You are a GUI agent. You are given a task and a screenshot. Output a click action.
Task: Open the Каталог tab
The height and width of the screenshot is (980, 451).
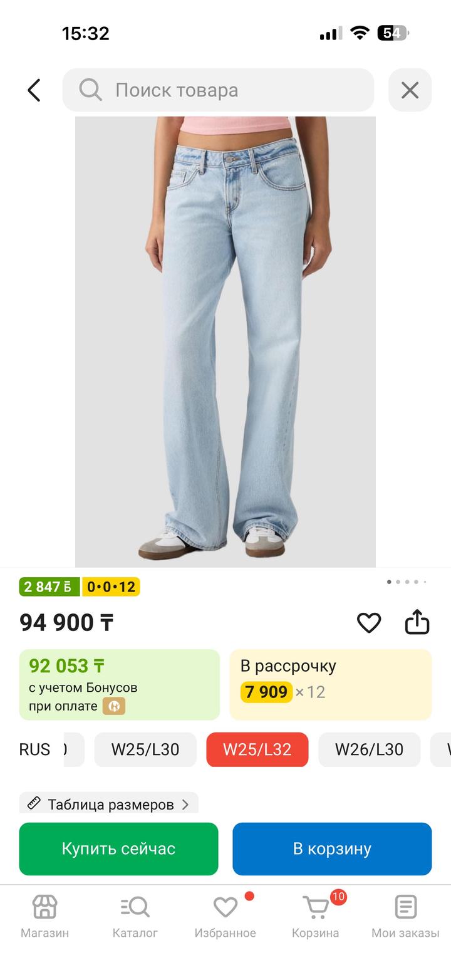(135, 917)
